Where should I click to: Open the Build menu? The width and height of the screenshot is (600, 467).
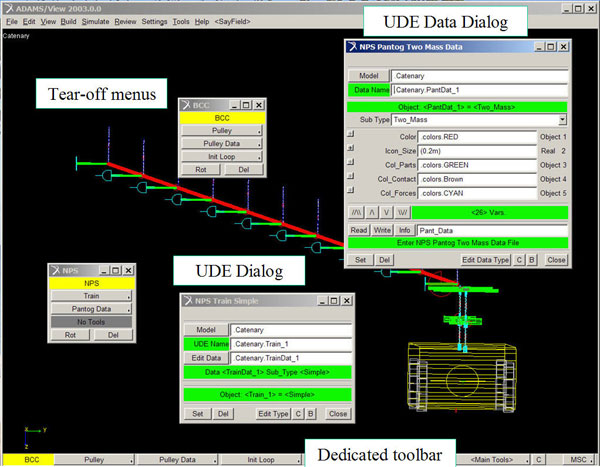[68, 22]
